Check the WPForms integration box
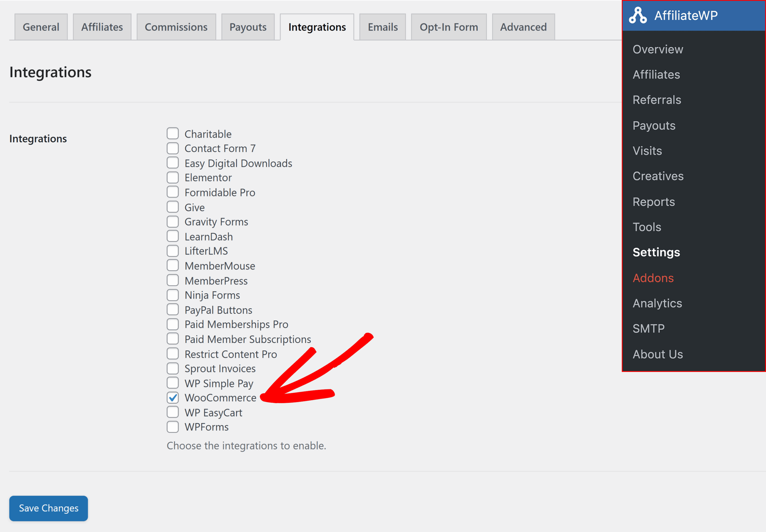Screen dimensions: 766x532 point(173,427)
